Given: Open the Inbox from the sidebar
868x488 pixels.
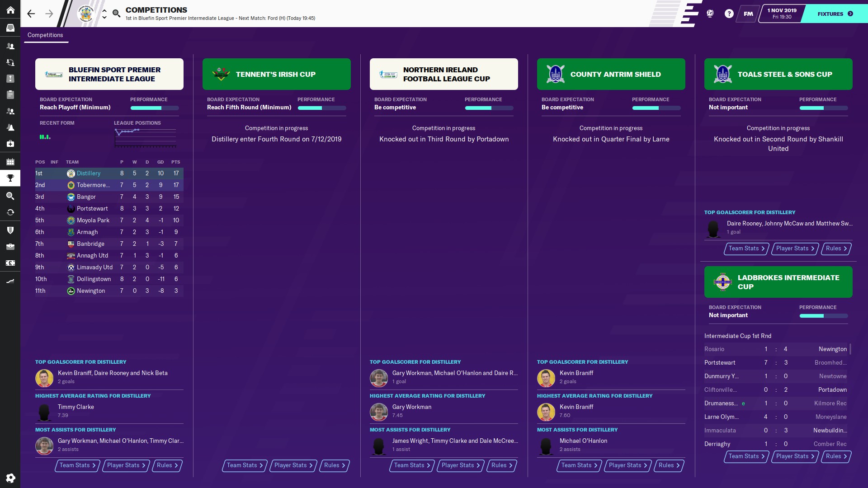Looking at the screenshot, I should tap(10, 28).
